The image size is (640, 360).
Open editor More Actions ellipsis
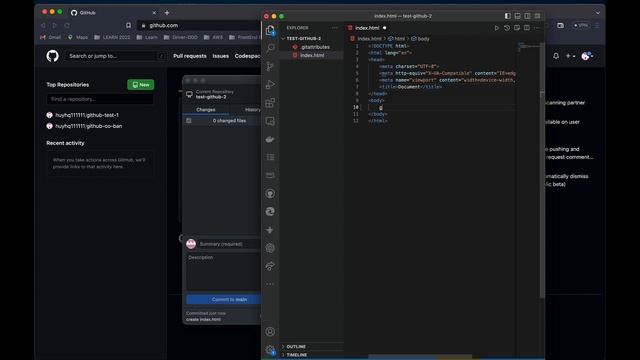pyautogui.click(x=537, y=28)
